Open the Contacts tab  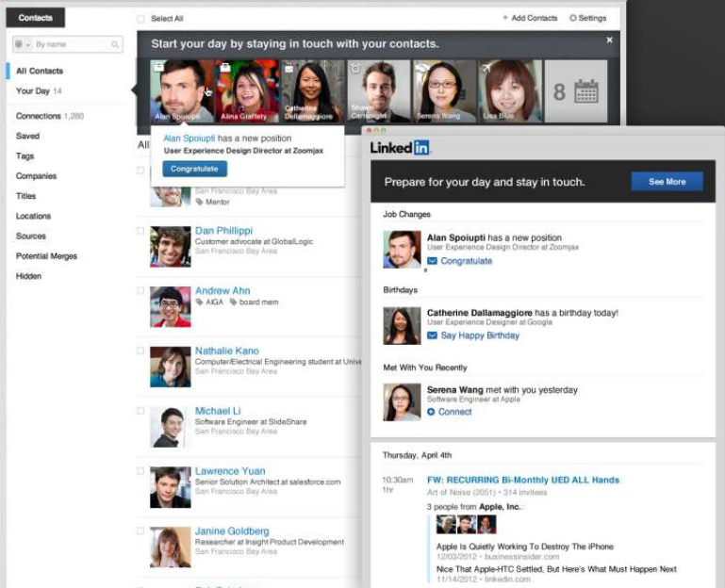[x=36, y=18]
